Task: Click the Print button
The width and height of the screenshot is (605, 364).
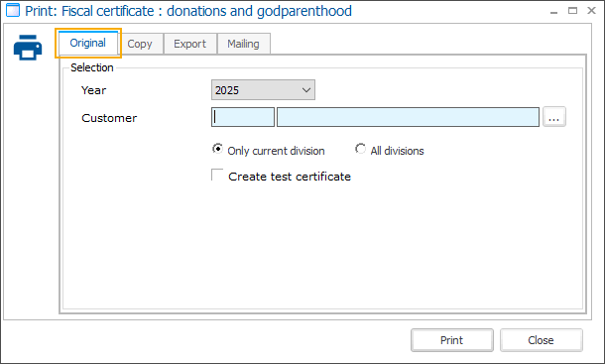Action: (x=452, y=340)
